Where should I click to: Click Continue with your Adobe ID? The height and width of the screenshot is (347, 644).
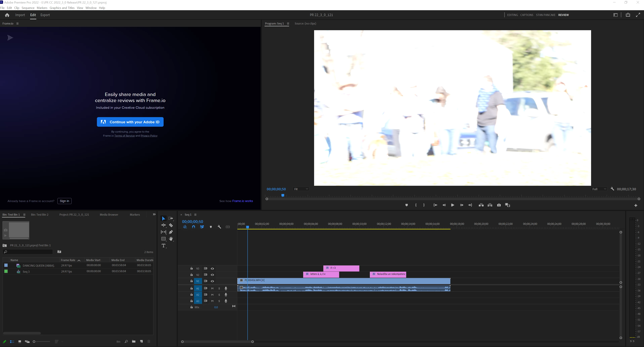coord(130,122)
